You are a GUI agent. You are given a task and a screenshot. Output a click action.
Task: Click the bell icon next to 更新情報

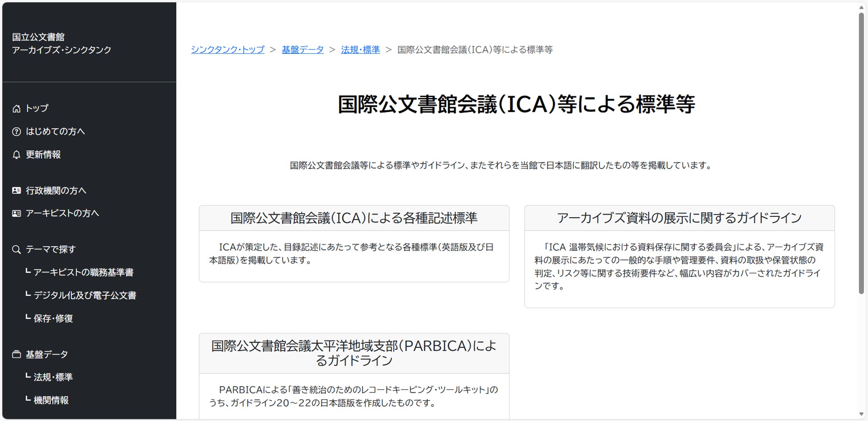click(x=16, y=155)
